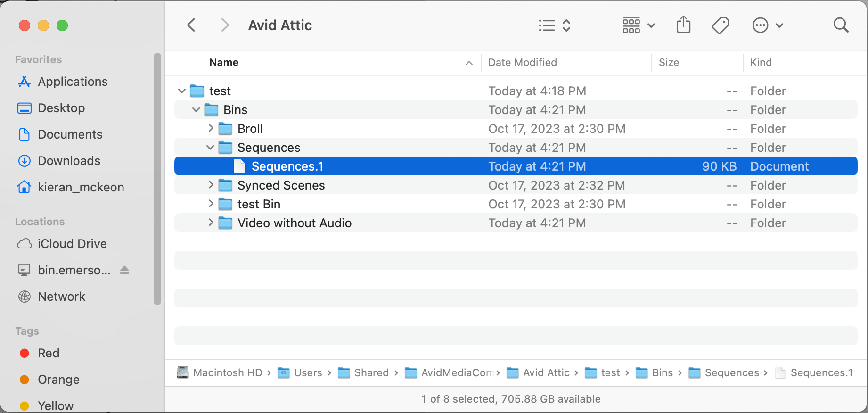Click the 90 KB size value

click(719, 166)
